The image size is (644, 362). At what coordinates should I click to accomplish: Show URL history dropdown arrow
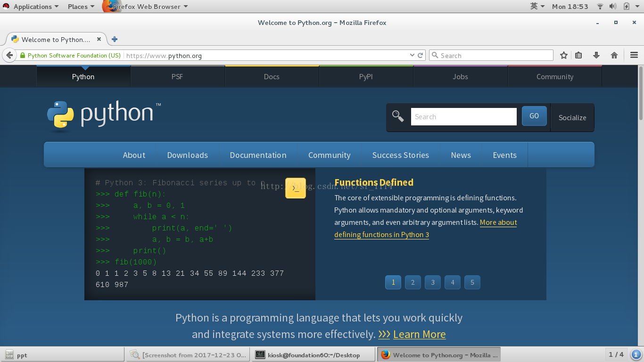pyautogui.click(x=412, y=55)
